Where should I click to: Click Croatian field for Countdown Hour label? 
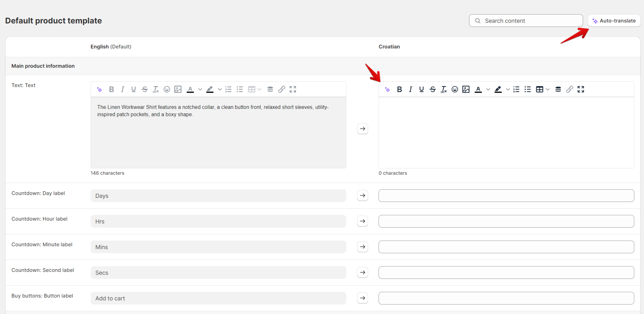(506, 221)
